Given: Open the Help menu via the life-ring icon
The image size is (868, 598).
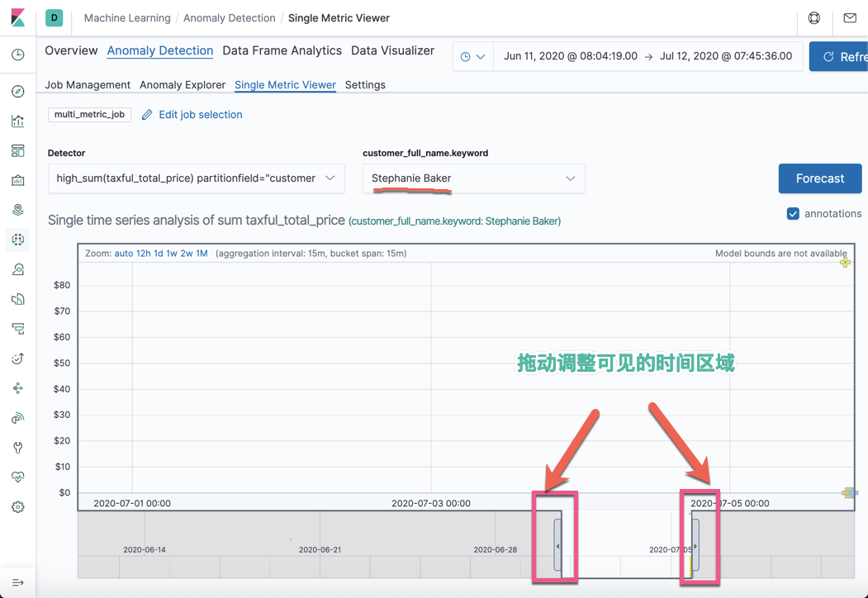Looking at the screenshot, I should point(813,17).
